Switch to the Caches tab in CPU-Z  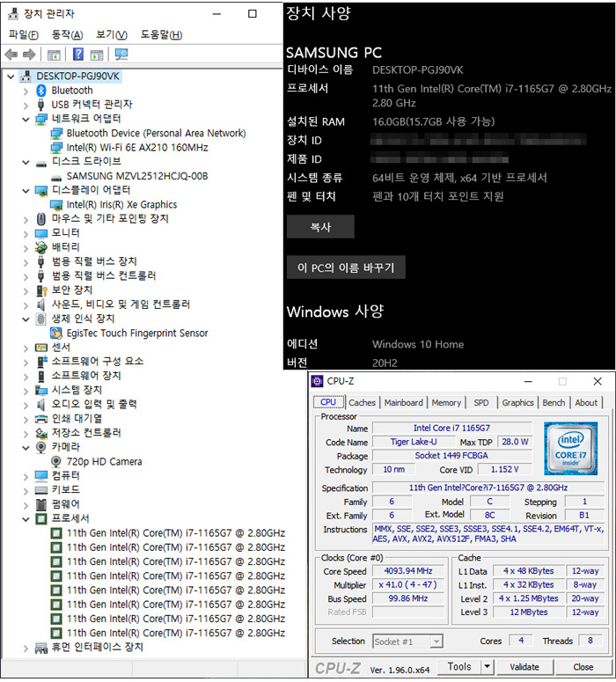pos(362,403)
